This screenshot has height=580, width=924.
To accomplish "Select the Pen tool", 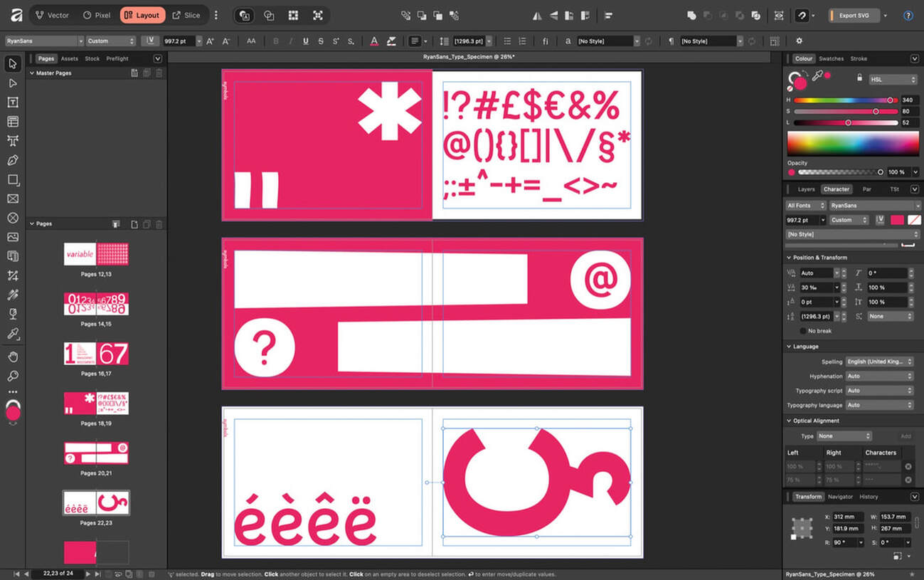I will click(13, 160).
